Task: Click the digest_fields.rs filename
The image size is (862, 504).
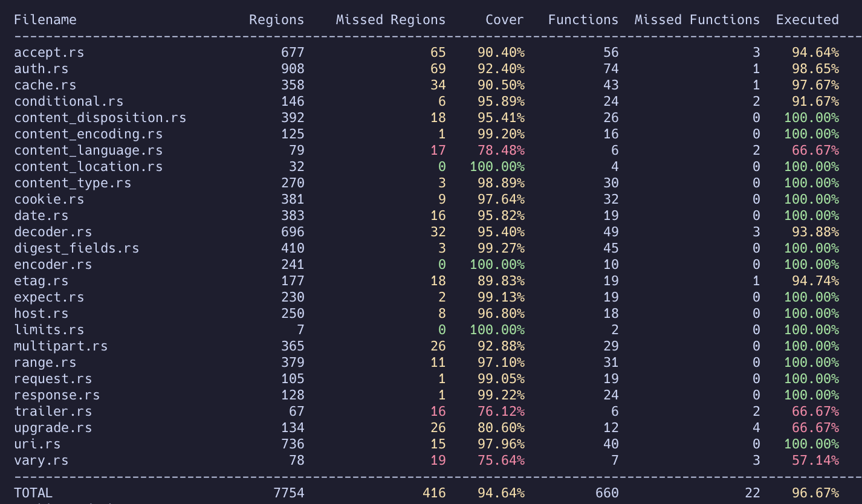Action: pos(77,248)
